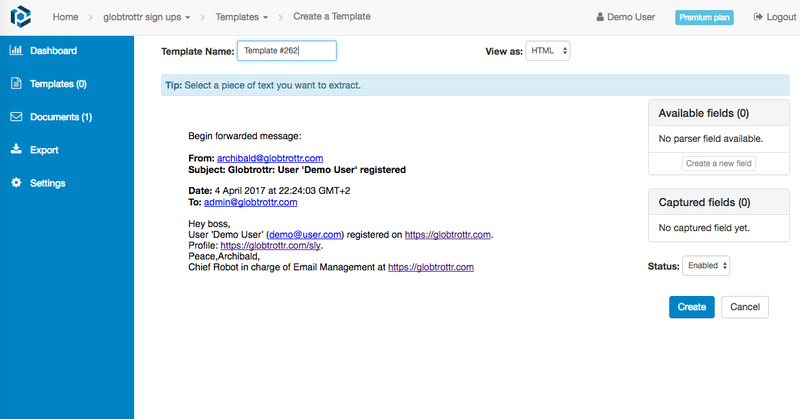Click Create a new field button
The width and height of the screenshot is (800, 419).
tap(719, 163)
